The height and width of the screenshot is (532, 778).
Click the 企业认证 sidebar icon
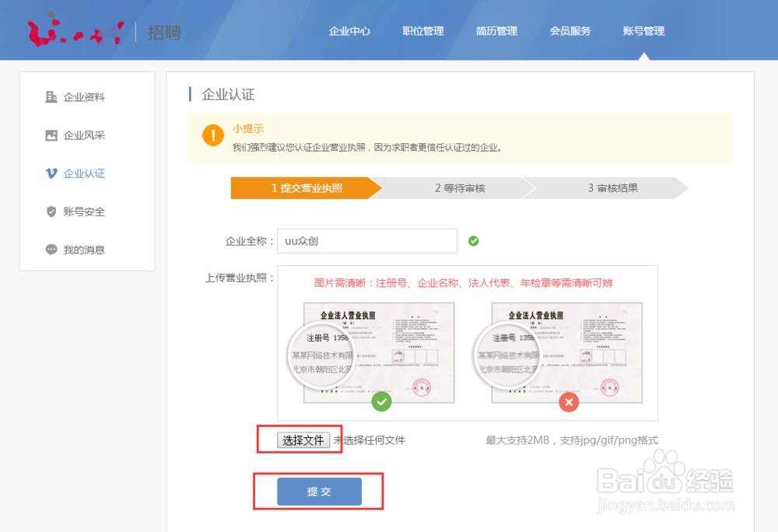(48, 173)
